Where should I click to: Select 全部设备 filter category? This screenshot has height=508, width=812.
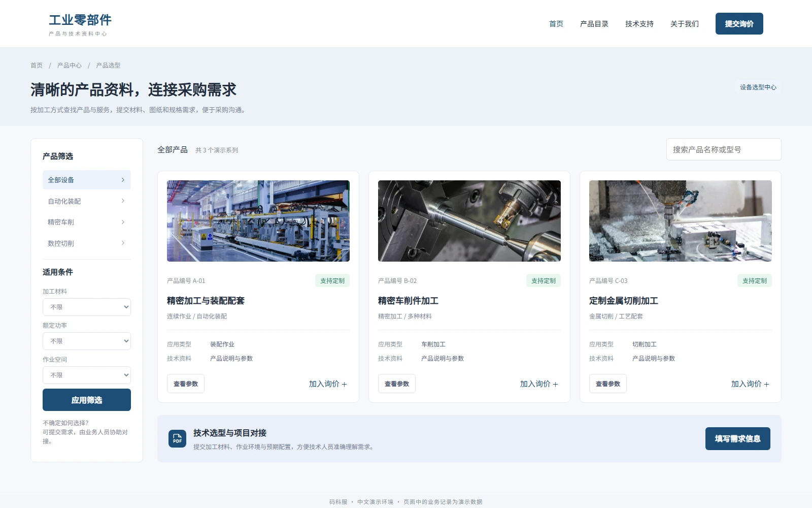point(87,180)
